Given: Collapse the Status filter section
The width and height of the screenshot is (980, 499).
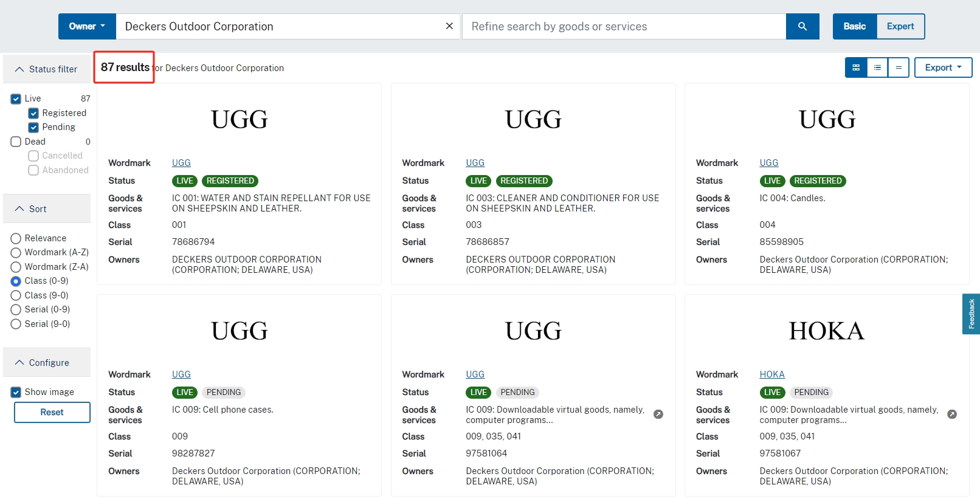Looking at the screenshot, I should [47, 69].
